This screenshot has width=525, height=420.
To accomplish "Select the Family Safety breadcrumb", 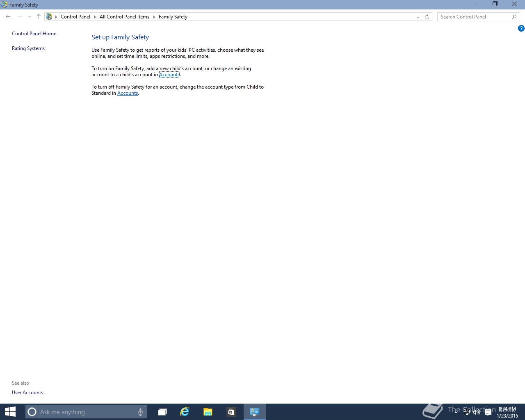I will 173,17.
